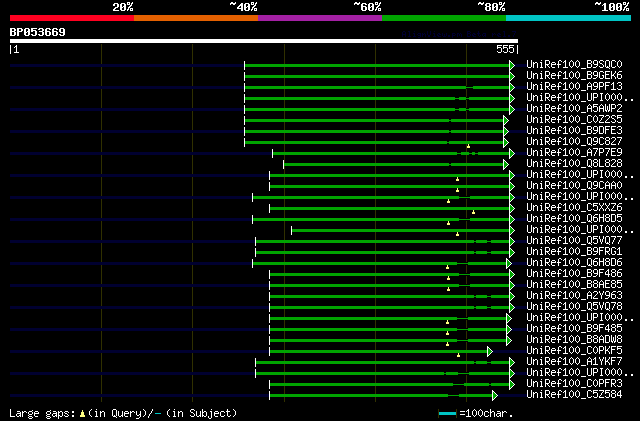Choose the UniRef100_B9F486 hit label
This screenshot has height=421, width=640.
coord(574,274)
